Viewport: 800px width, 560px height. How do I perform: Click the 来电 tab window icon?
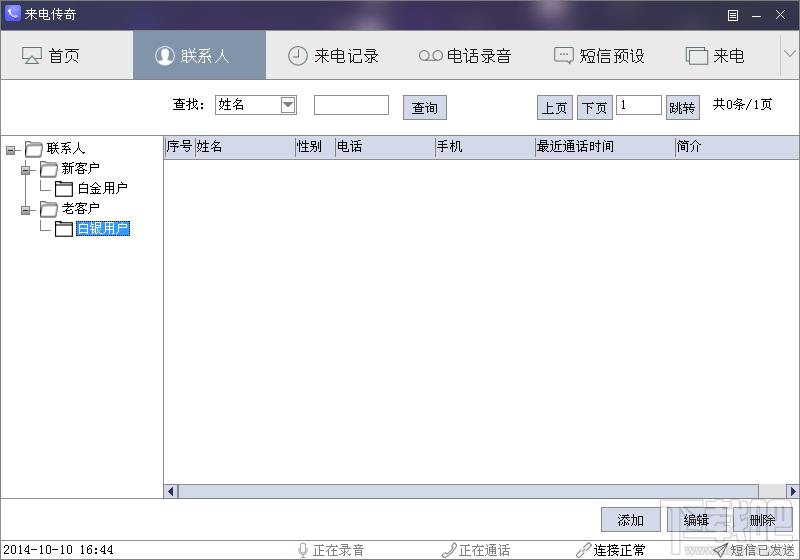pyautogui.click(x=696, y=56)
